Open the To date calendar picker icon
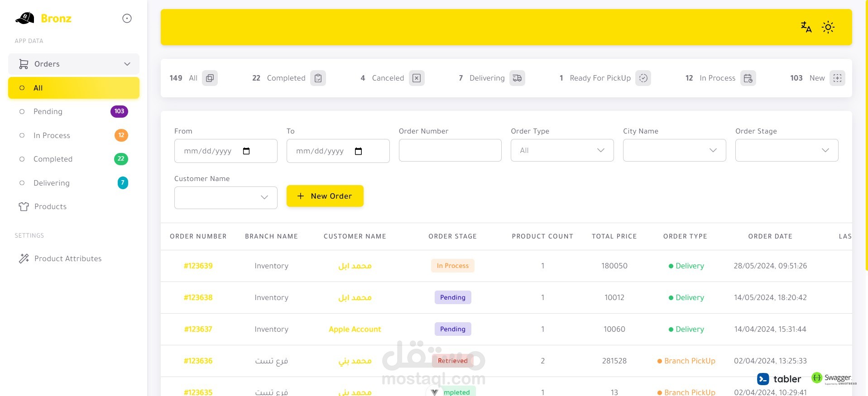This screenshot has height=396, width=868. [x=359, y=151]
